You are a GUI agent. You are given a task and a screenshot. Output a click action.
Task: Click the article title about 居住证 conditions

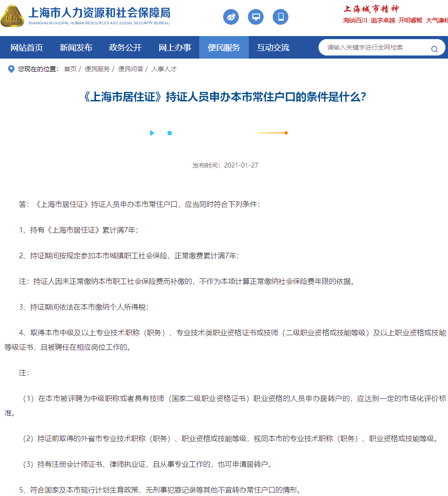tap(224, 97)
